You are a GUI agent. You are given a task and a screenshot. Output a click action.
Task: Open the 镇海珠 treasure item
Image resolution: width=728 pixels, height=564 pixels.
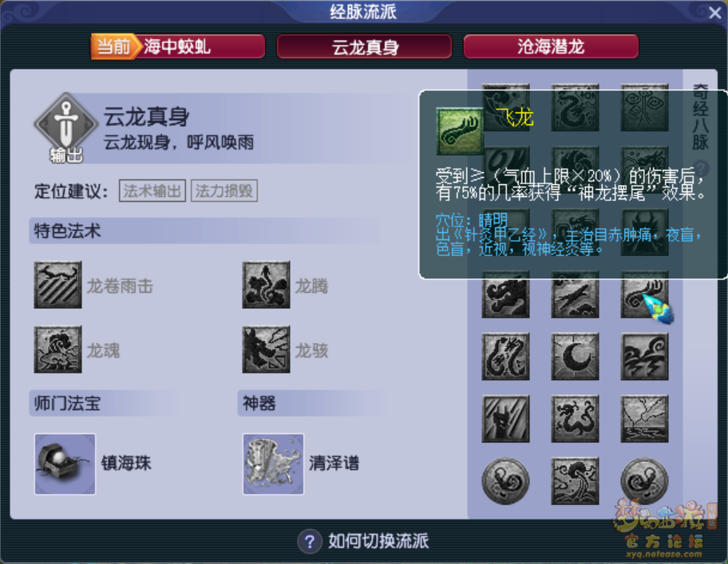pos(65,463)
